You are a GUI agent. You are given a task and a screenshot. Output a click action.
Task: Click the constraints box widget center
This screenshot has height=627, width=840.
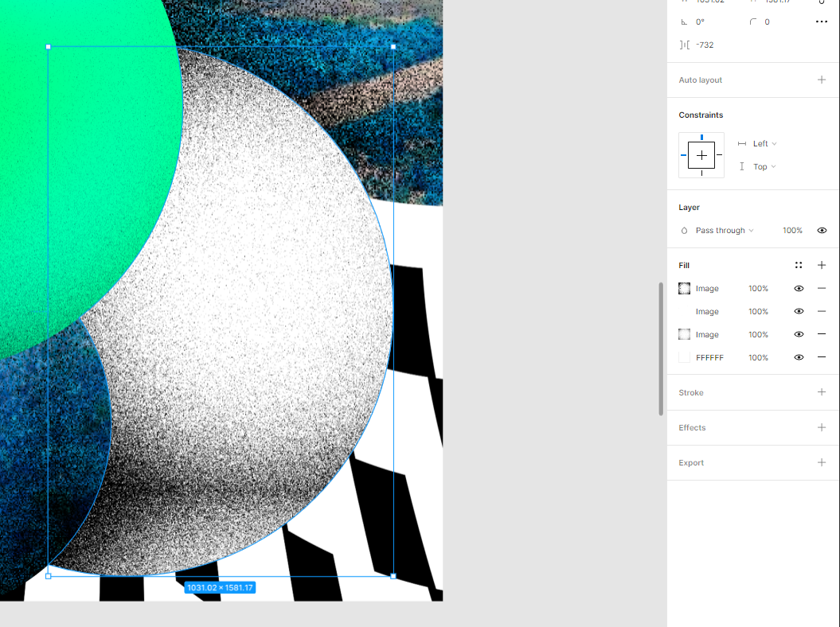tap(701, 155)
